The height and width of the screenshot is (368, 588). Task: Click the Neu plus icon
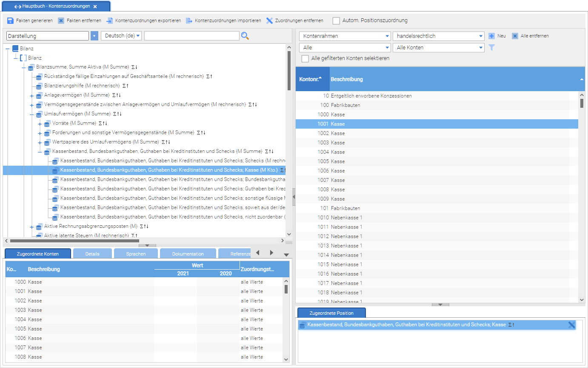[x=491, y=36]
